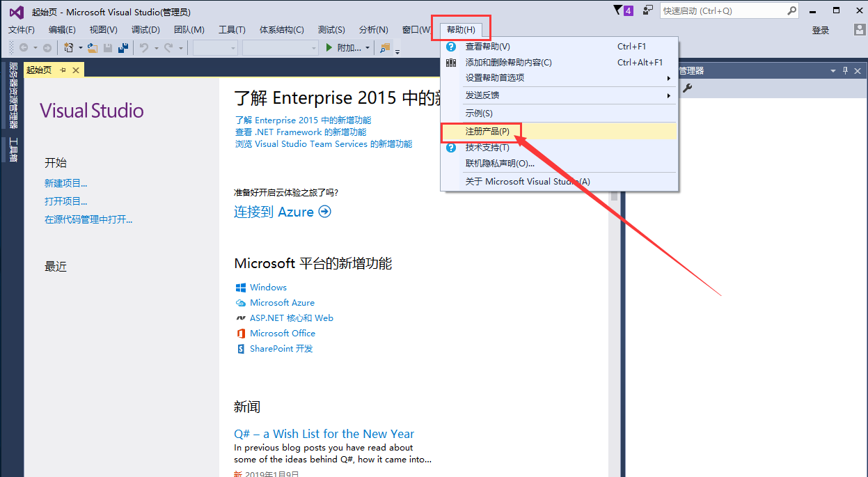This screenshot has height=477, width=868.
Task: Open the Attach button dropdown arrow
Action: tap(368, 48)
